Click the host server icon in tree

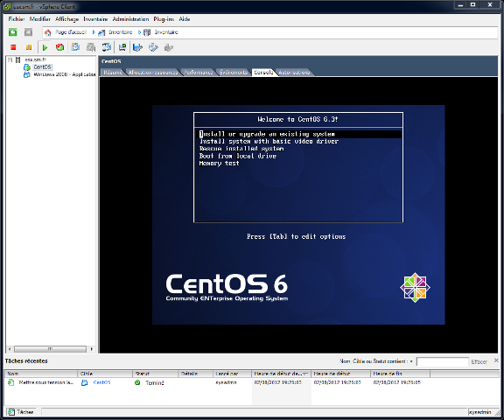(x=18, y=59)
